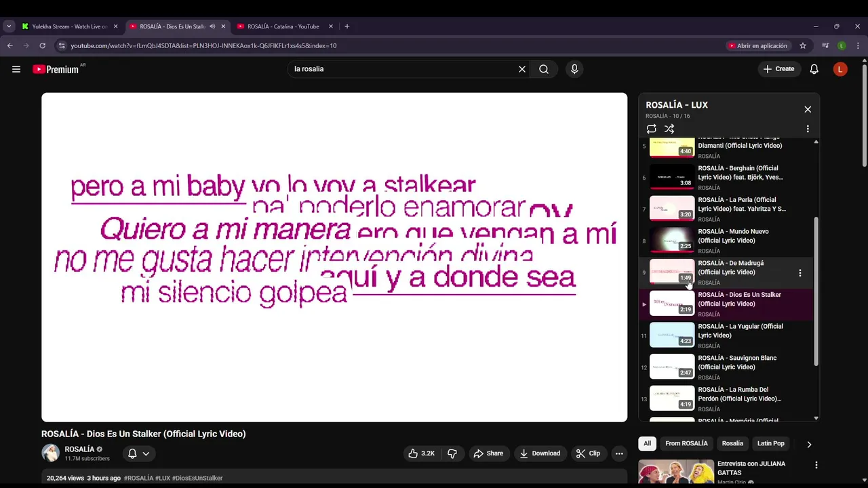
Task: Close the ROSALÍA - LUX playlist panel
Action: pyautogui.click(x=808, y=109)
